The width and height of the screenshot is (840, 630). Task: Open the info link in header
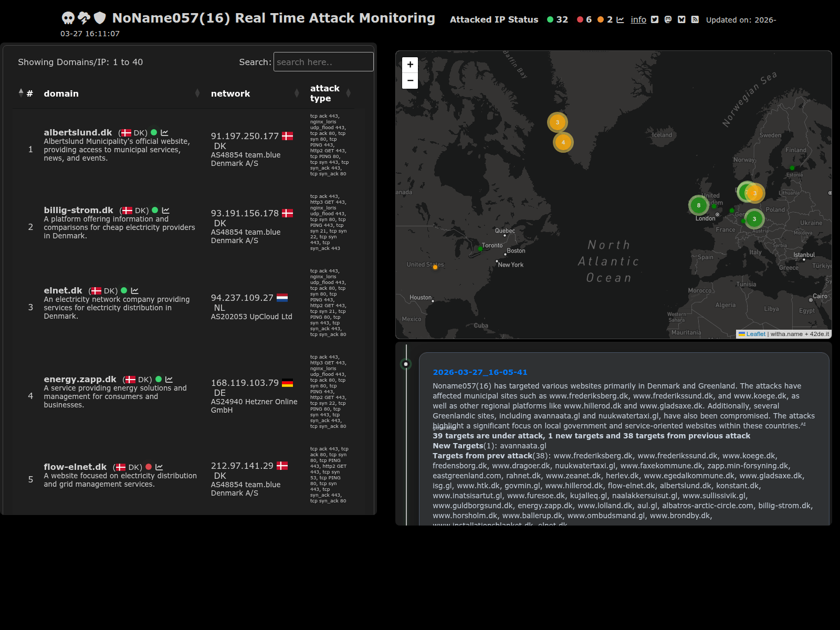click(638, 19)
